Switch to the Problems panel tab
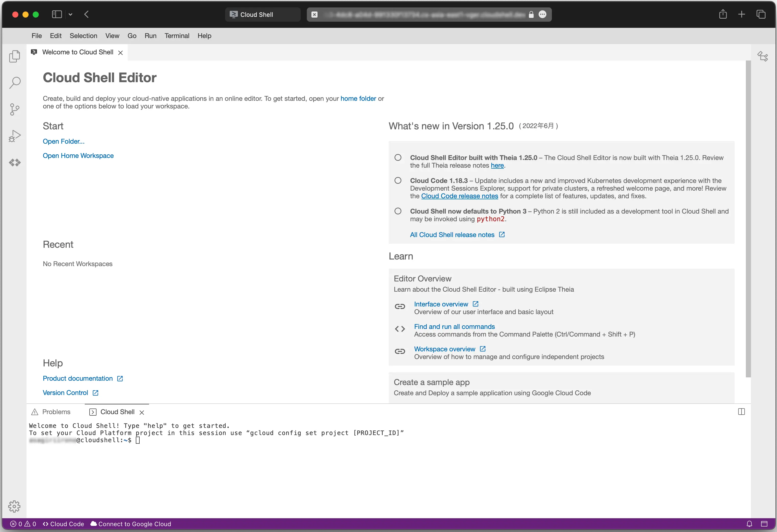 51,412
